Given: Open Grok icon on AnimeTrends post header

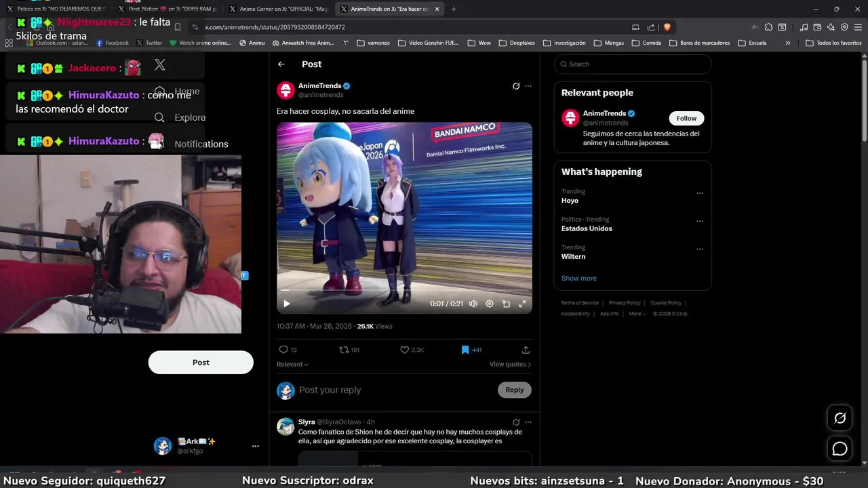Looking at the screenshot, I should click(516, 86).
